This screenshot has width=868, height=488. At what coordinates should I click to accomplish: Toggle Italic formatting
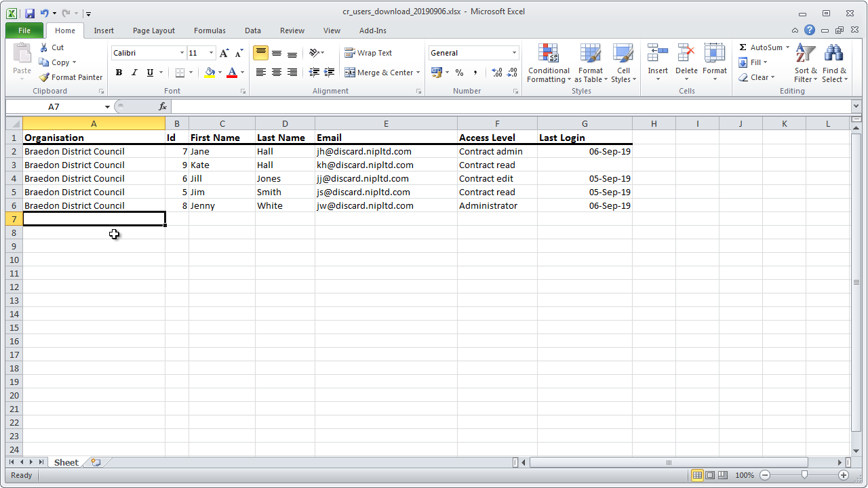click(x=134, y=73)
